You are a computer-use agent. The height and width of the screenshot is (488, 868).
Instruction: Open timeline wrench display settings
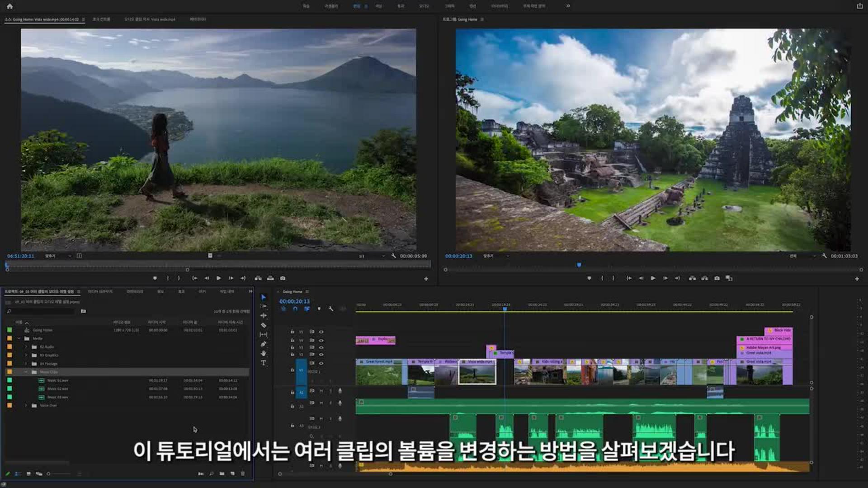[x=331, y=309]
